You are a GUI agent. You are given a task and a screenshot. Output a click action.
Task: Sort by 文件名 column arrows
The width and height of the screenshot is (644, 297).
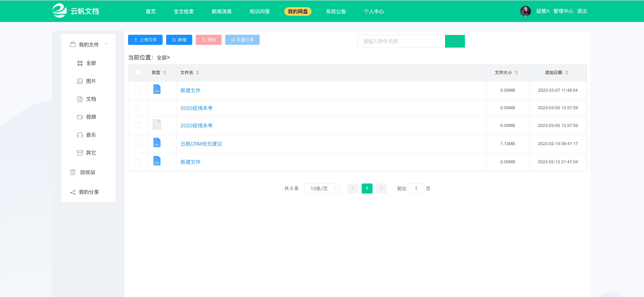[x=198, y=73]
